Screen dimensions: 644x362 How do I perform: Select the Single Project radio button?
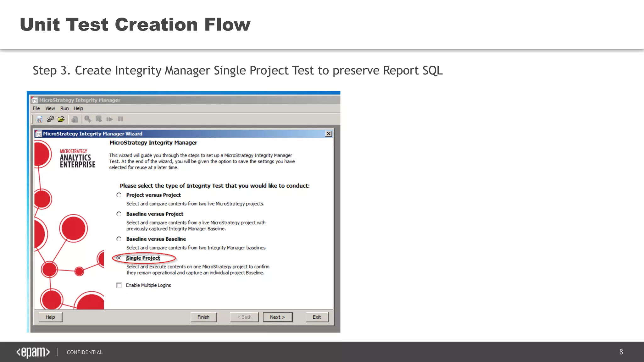click(x=119, y=258)
